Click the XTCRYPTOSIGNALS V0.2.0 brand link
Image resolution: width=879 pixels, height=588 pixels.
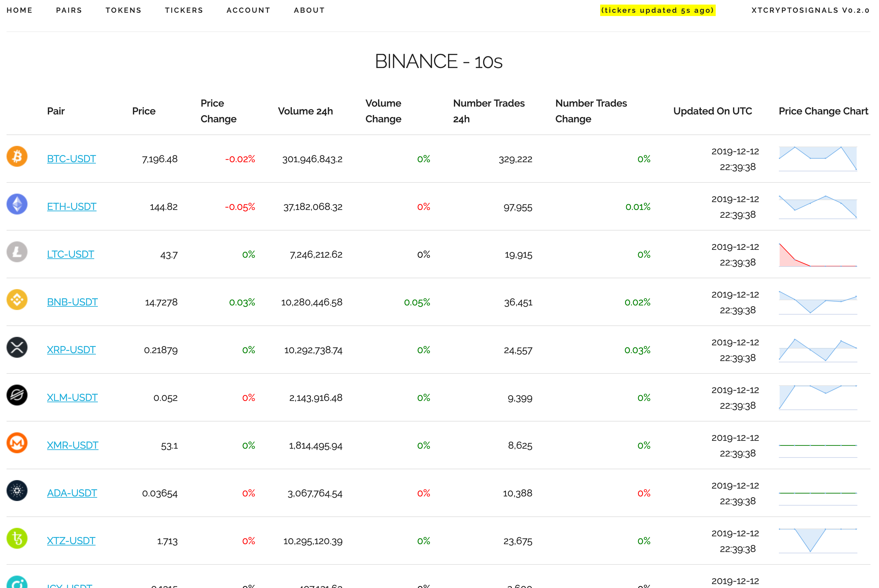(810, 10)
